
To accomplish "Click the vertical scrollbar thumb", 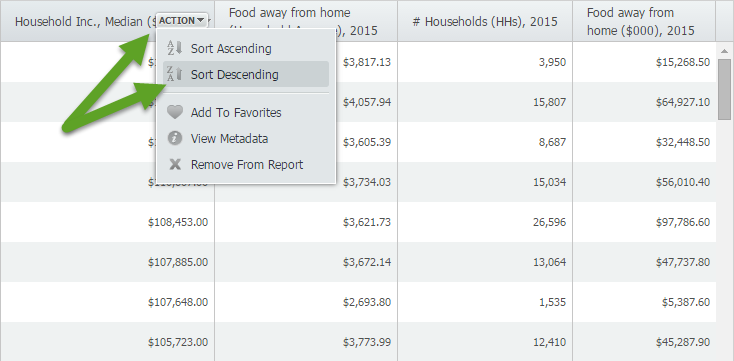I will click(725, 89).
